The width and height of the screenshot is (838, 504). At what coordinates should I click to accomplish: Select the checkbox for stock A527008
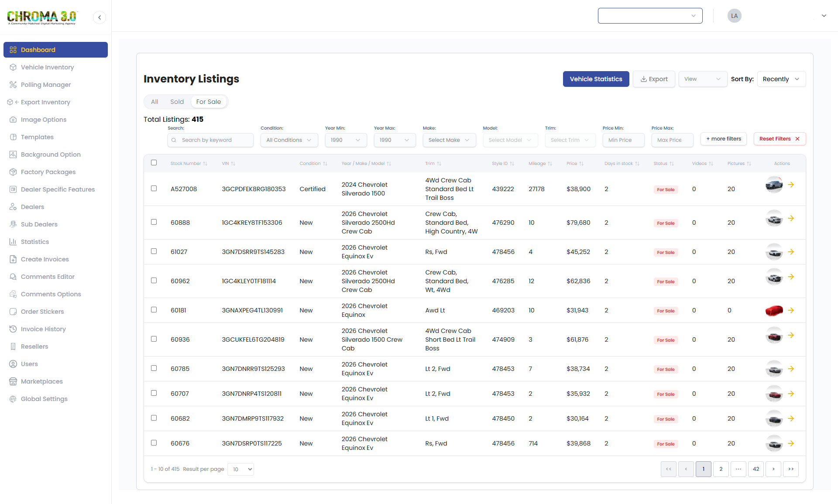(x=154, y=189)
